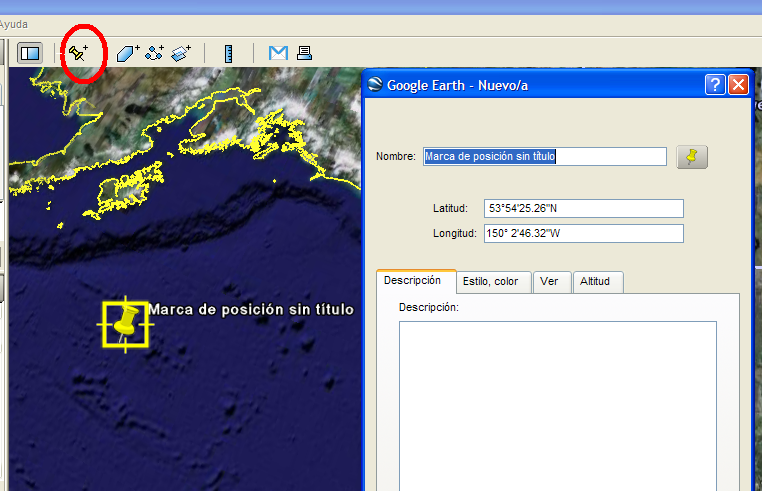Switch to the Ver tab
This screenshot has height=491, width=762.
coord(552,282)
